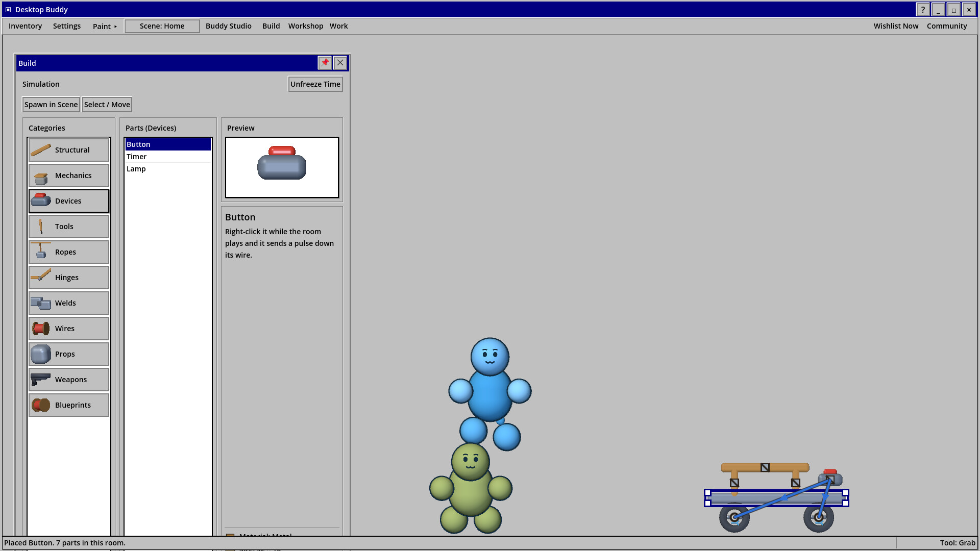This screenshot has width=980, height=551.
Task: Select Lamp in the parts list
Action: [x=168, y=169]
